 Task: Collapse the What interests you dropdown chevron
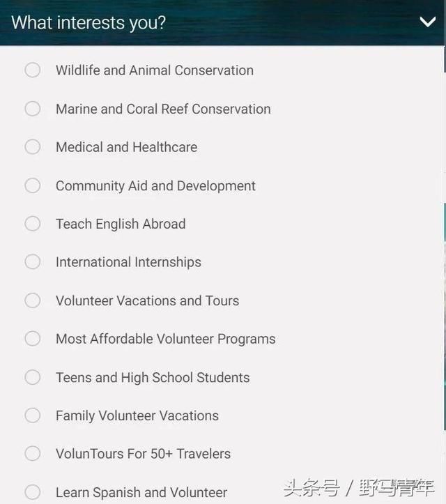coord(428,22)
